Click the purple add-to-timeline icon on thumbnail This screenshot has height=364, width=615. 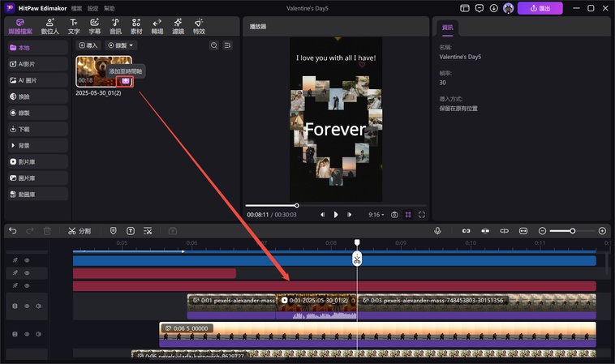(x=125, y=81)
